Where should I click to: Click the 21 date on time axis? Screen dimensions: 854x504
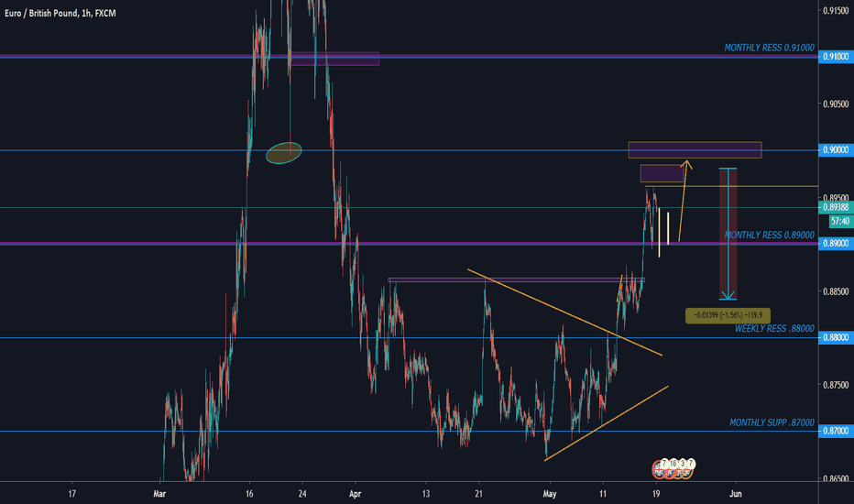pos(478,494)
